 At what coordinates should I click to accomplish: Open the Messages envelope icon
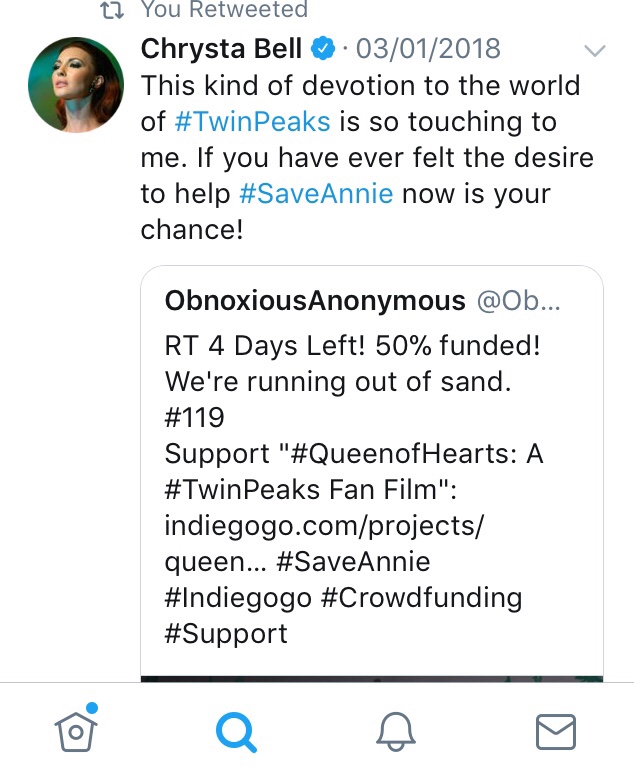[x=555, y=731]
